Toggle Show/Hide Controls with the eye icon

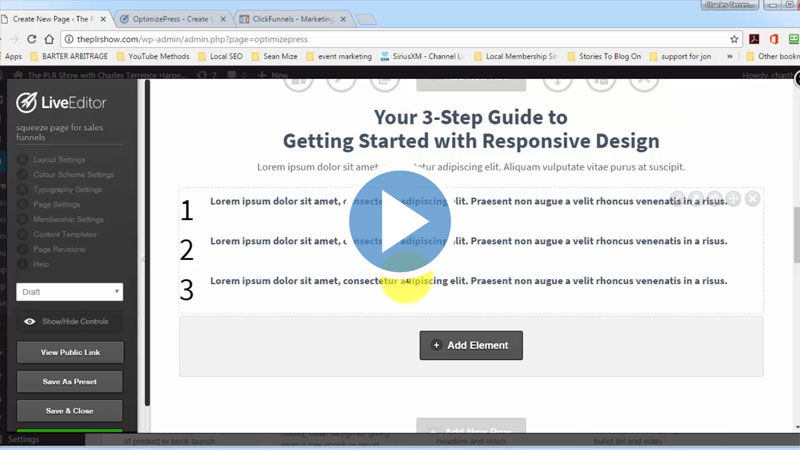coord(30,322)
